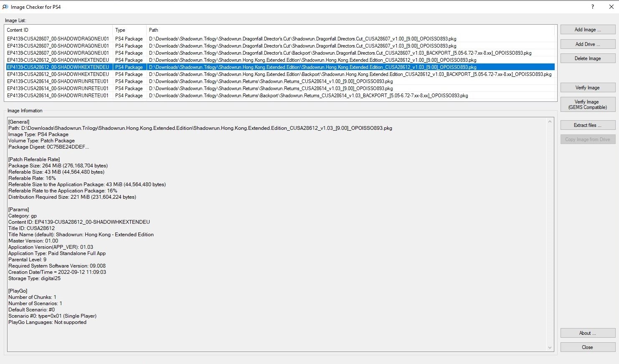
Task: Click the Storage Type: digital25 line
Action: point(34,278)
